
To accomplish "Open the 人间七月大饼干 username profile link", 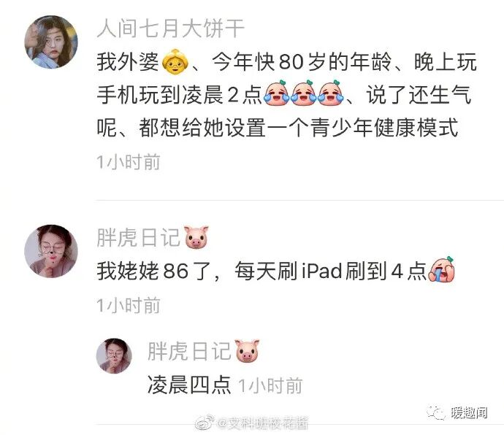I will 171,28.
